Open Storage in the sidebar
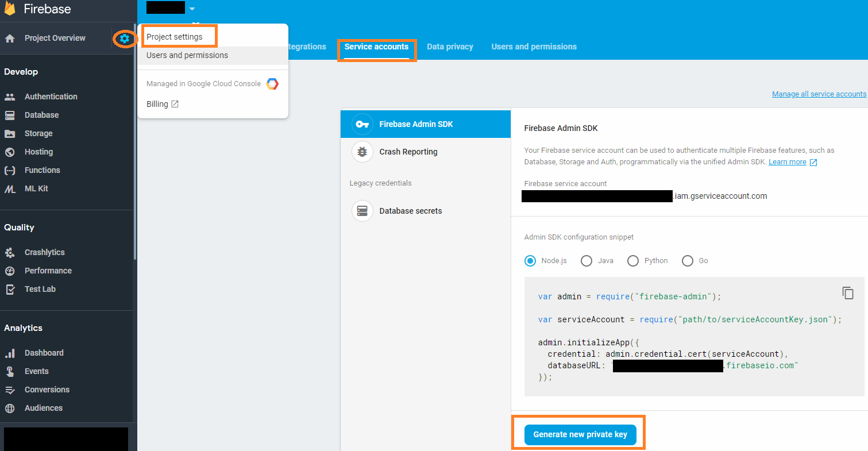This screenshot has width=868, height=451. click(38, 133)
